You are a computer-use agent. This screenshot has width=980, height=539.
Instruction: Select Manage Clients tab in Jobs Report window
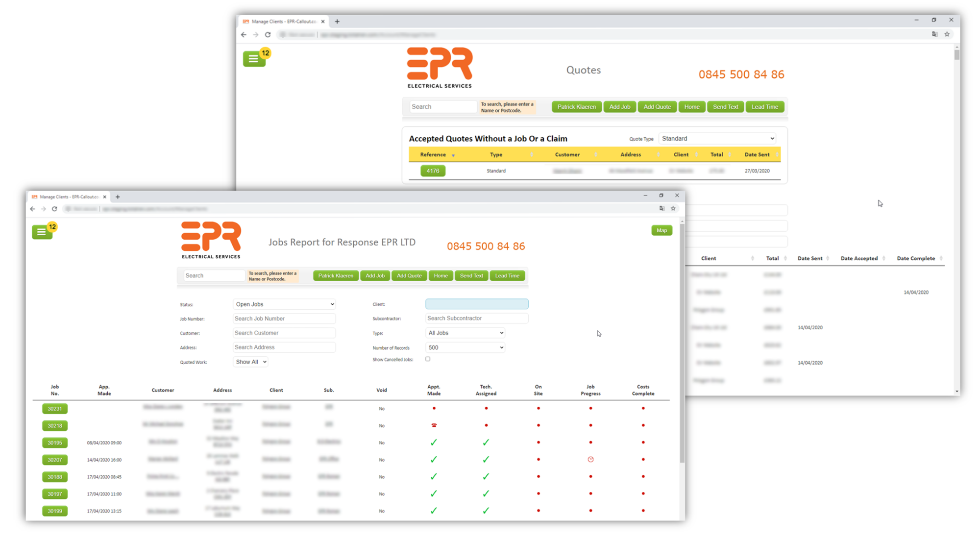click(69, 197)
